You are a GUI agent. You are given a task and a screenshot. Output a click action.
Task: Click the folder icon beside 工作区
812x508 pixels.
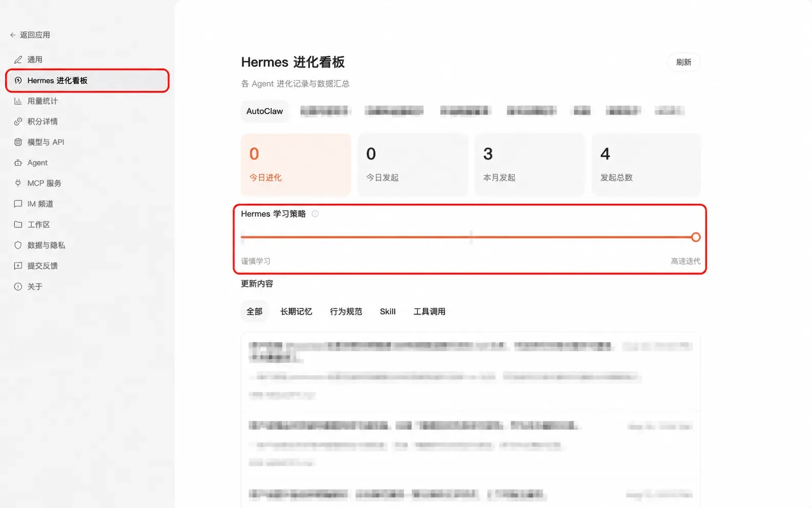(x=18, y=224)
